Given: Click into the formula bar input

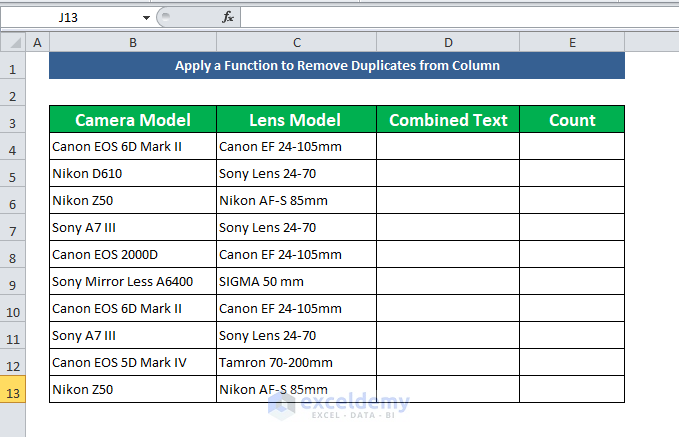Looking at the screenshot, I should (459, 18).
